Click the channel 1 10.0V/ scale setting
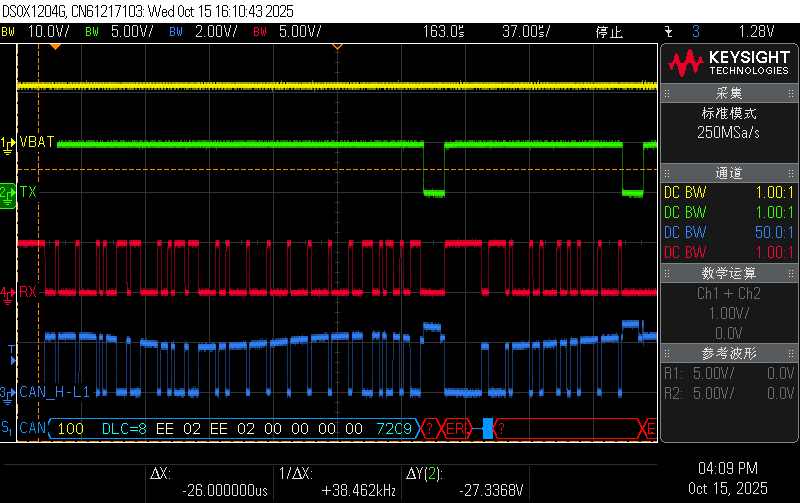The image size is (800, 503). (48, 31)
